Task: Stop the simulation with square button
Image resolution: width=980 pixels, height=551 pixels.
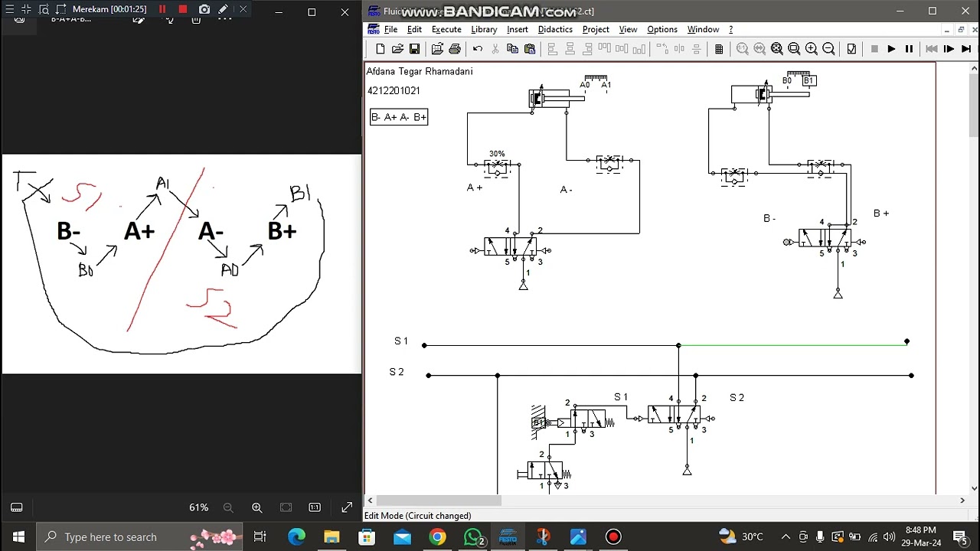Action: (x=874, y=49)
